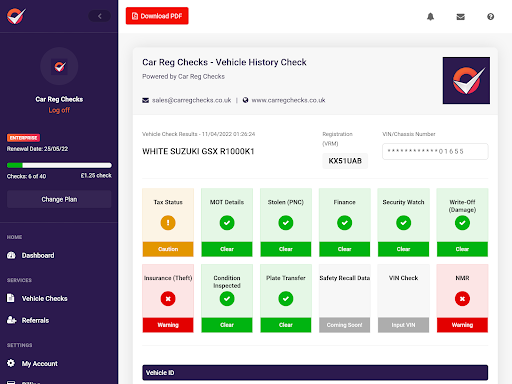Image resolution: width=512 pixels, height=384 pixels.
Task: Click the checks usage progress bar
Action: pyautogui.click(x=59, y=165)
